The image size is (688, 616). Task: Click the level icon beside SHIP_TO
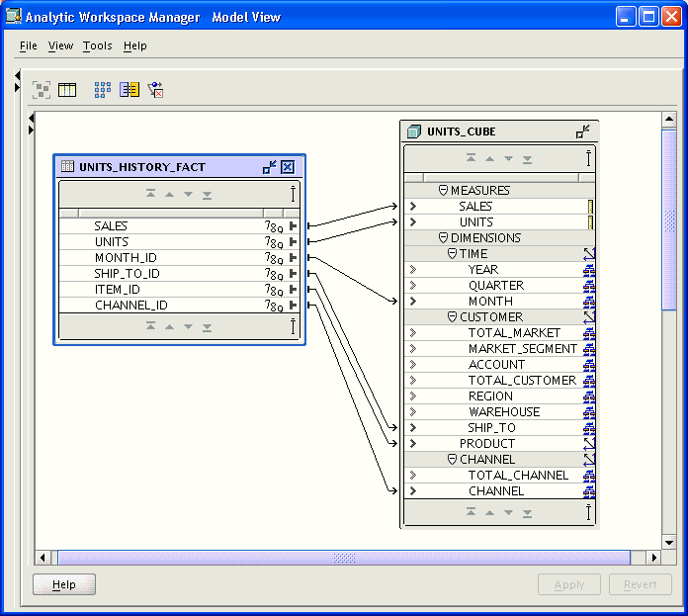(x=589, y=428)
